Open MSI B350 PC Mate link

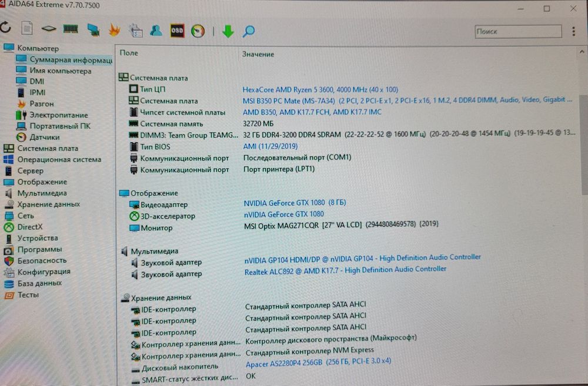coord(407,100)
